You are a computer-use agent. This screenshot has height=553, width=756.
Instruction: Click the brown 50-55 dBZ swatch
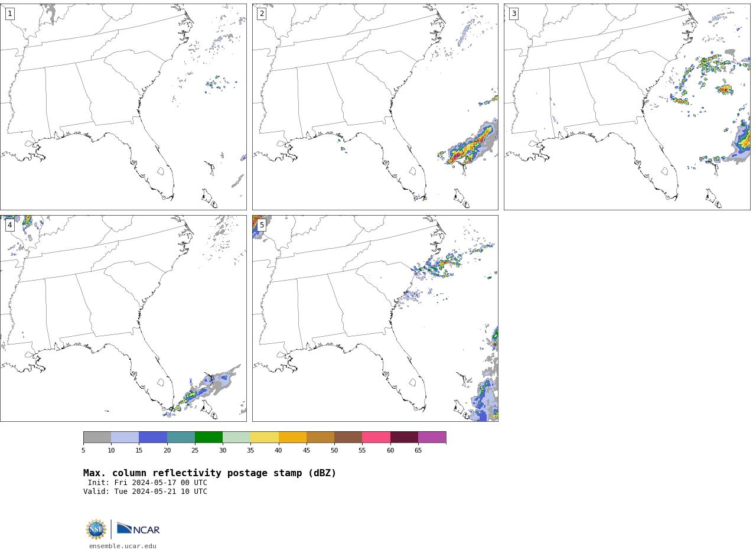[348, 437]
